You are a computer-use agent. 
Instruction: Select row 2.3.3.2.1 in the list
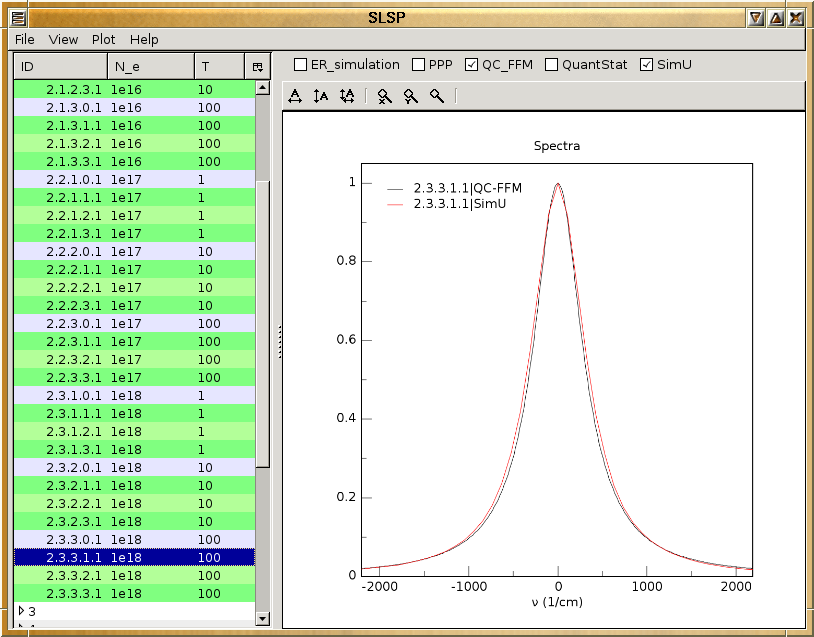click(x=73, y=576)
